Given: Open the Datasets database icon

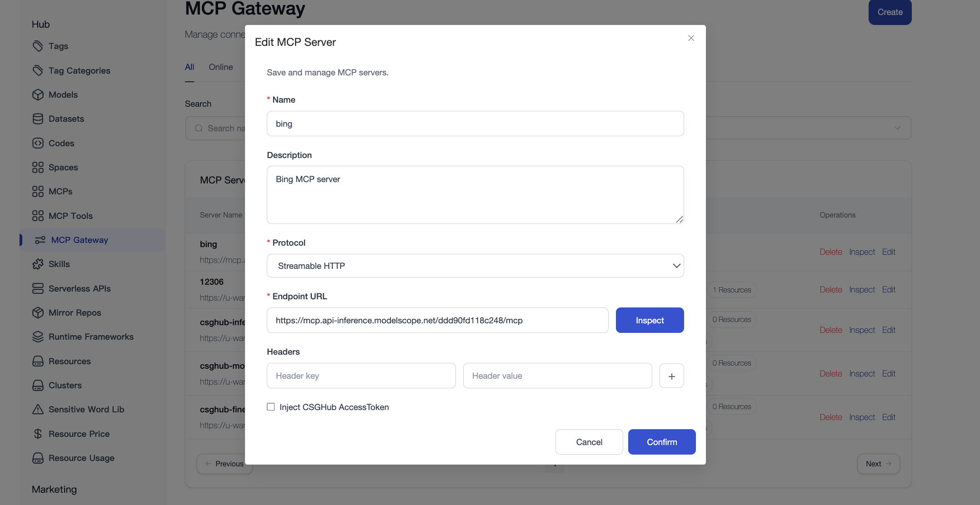Looking at the screenshot, I should coord(38,119).
